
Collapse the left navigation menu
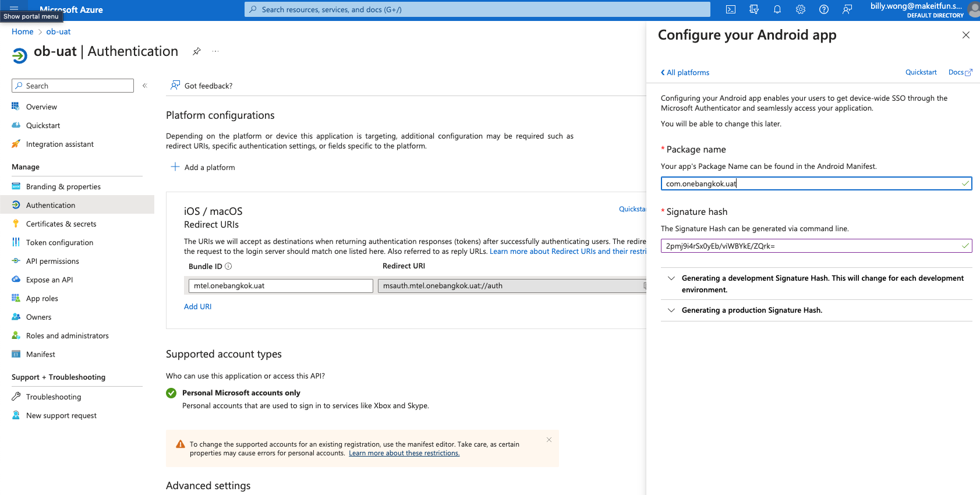pos(145,86)
